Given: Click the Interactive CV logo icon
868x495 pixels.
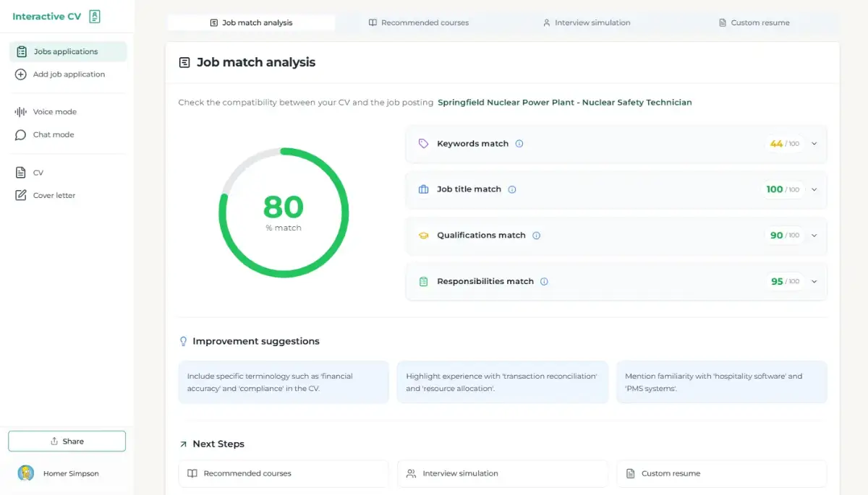Looking at the screenshot, I should point(95,17).
